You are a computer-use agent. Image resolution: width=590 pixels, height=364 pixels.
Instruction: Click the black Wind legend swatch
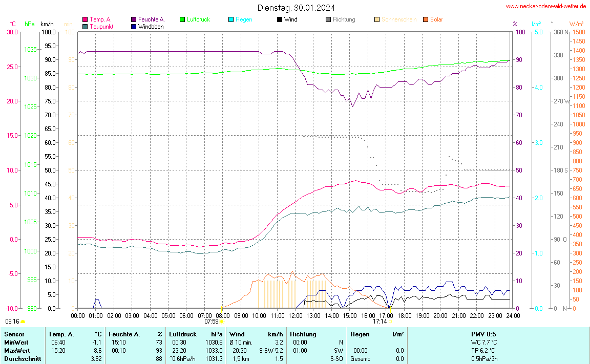click(280, 19)
